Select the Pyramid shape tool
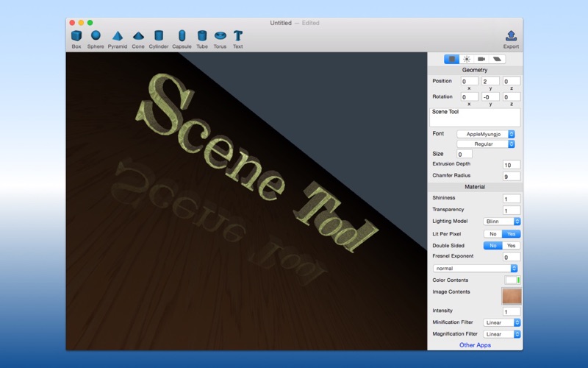588x368 pixels. [x=117, y=36]
